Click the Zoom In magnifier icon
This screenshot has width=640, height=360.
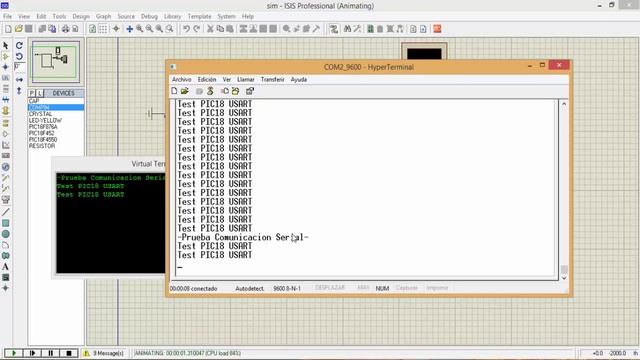[140, 29]
